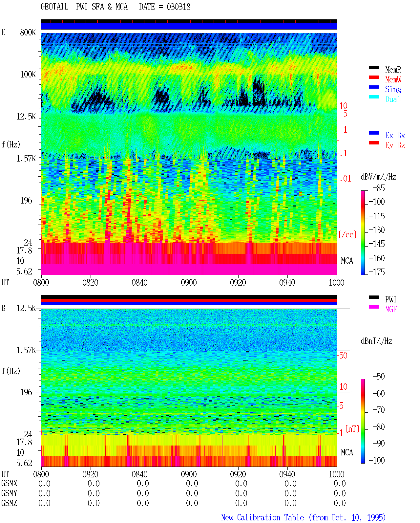Click the MemW legend label
Image resolution: width=420 pixels, height=523 pixels.
tap(393, 79)
